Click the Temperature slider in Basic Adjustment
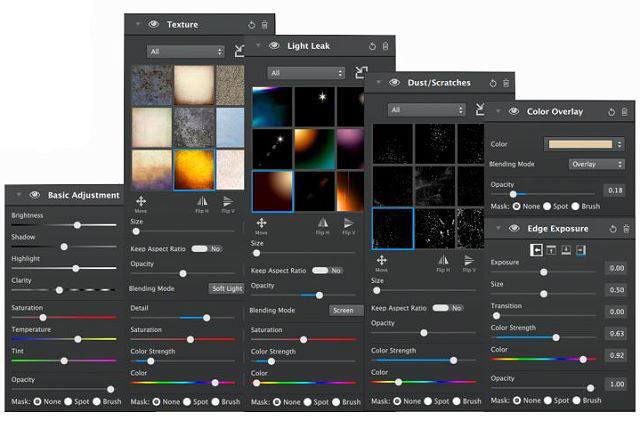The width and height of the screenshot is (640, 421). (64, 339)
